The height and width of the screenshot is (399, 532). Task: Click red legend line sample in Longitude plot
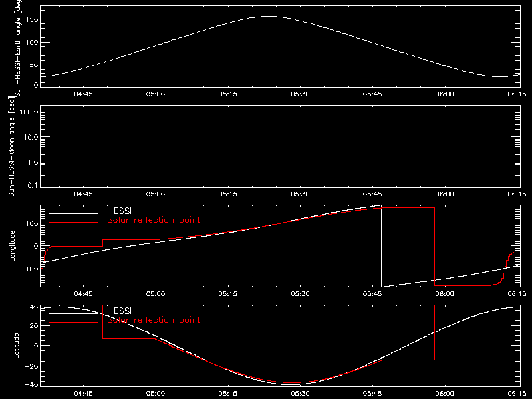[74, 223]
